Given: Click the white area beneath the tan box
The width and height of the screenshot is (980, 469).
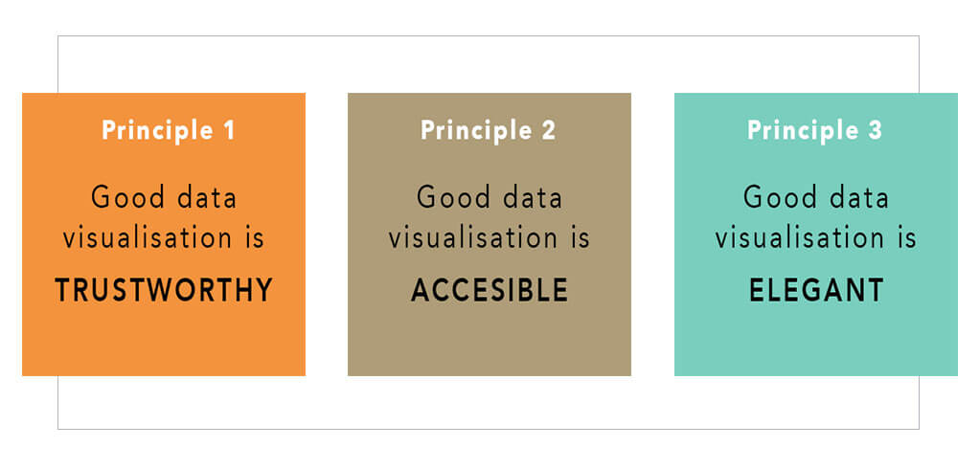Looking at the screenshot, I should click(x=490, y=402).
